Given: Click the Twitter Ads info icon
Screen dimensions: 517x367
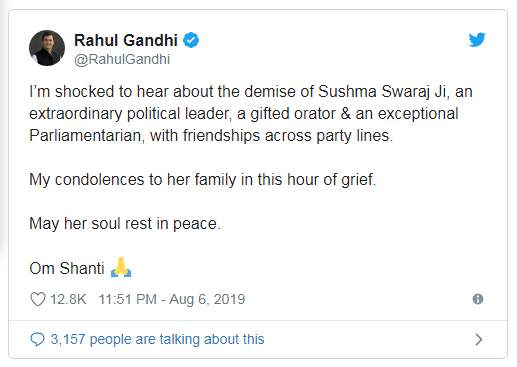Looking at the screenshot, I should (478, 299).
